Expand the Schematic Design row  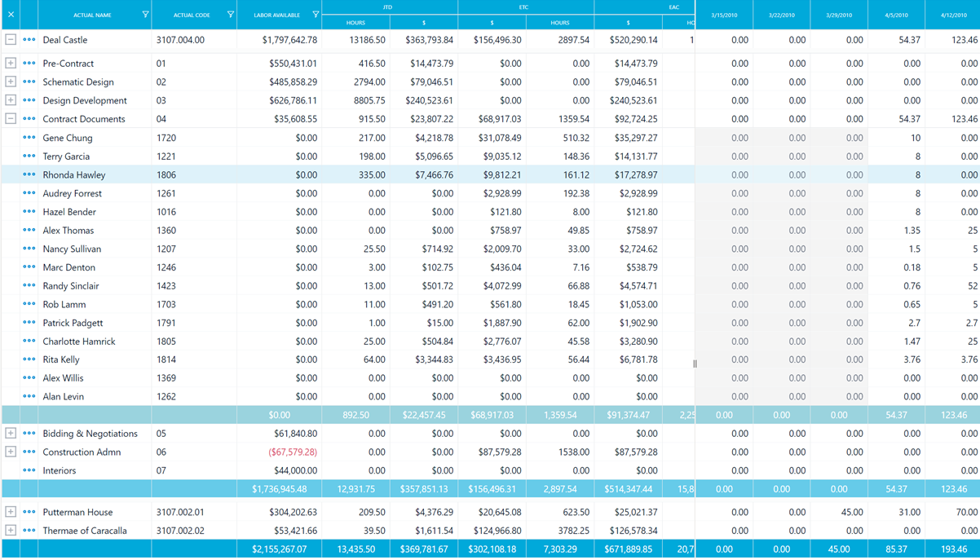(11, 82)
